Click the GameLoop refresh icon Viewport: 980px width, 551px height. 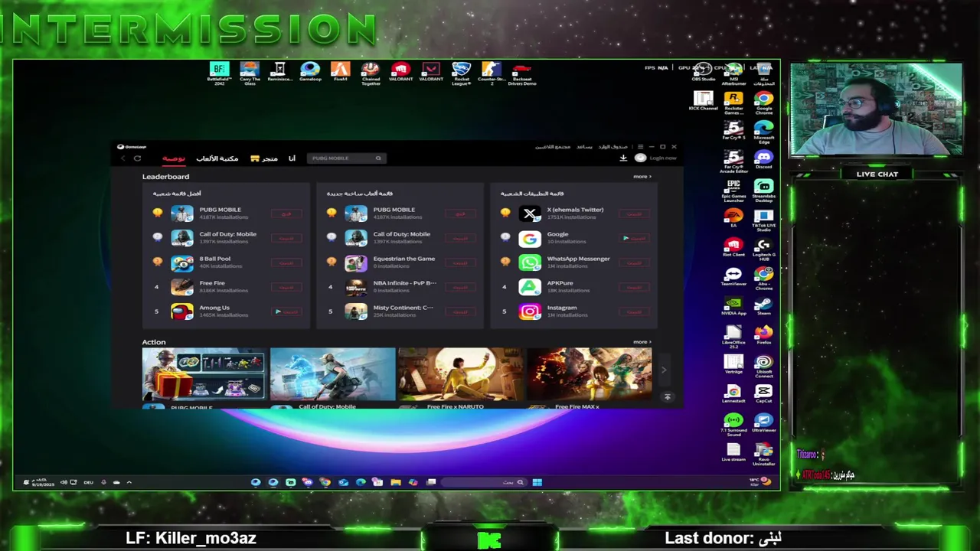click(x=137, y=158)
